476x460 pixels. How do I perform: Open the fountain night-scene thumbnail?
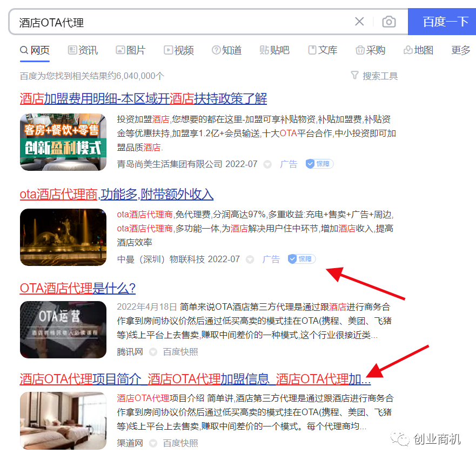[x=63, y=237]
